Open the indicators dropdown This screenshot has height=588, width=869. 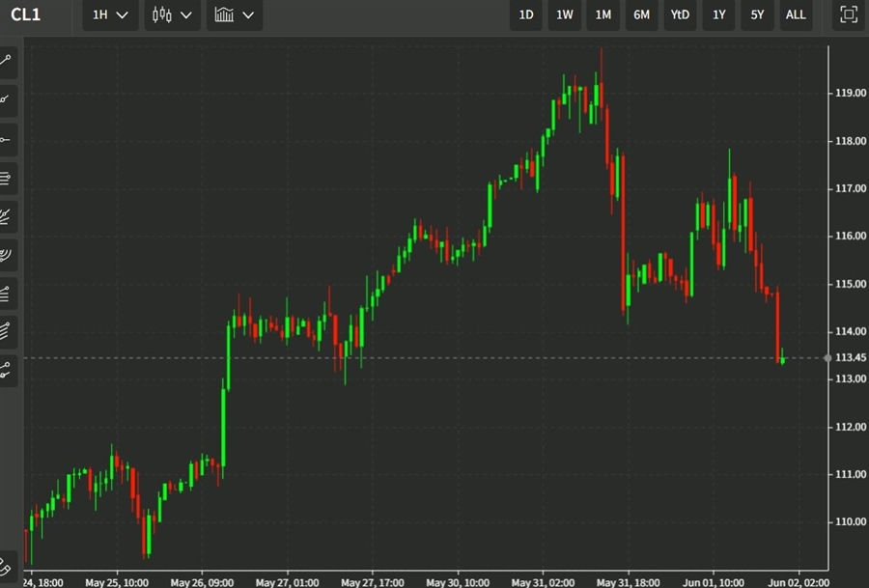click(235, 14)
